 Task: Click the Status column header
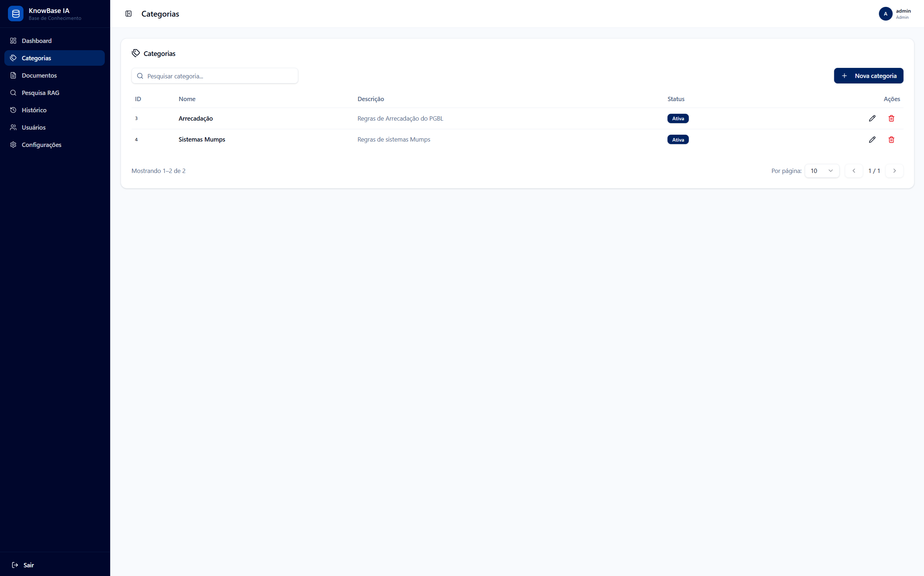[676, 99]
